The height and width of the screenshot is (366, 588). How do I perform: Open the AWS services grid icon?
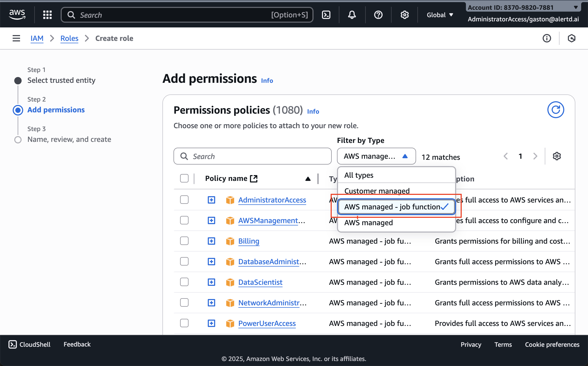[x=47, y=15]
